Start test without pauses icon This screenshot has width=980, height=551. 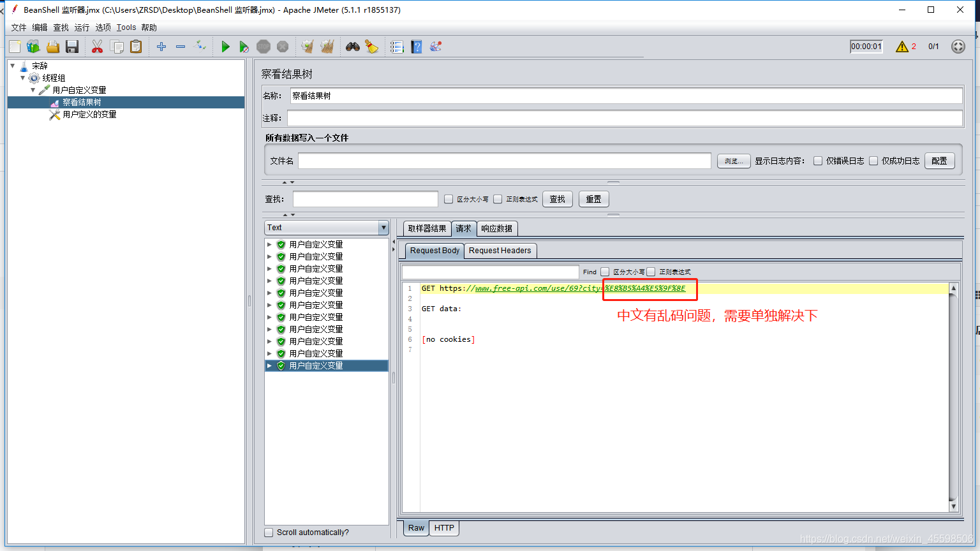[x=244, y=47]
